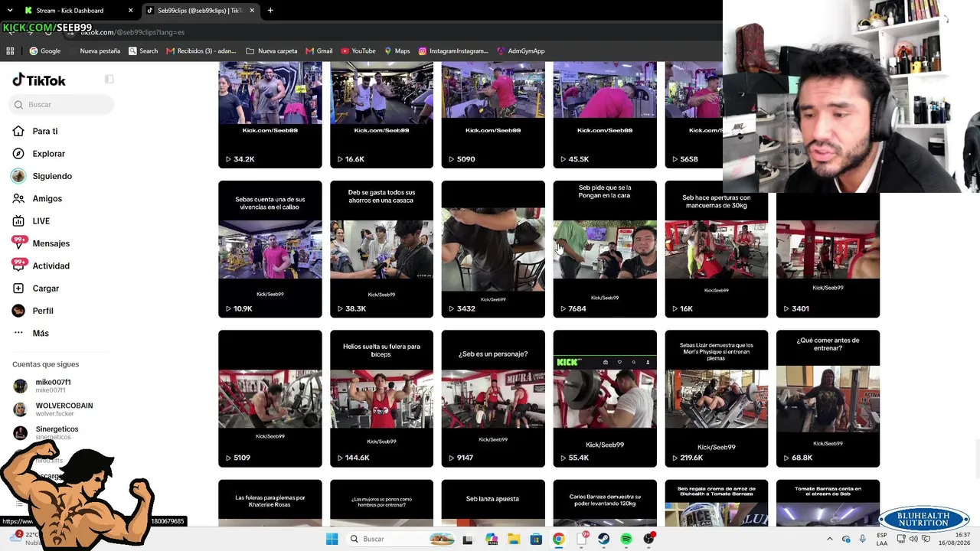
Task: Open OBS Studio from the taskbar
Action: (648, 539)
